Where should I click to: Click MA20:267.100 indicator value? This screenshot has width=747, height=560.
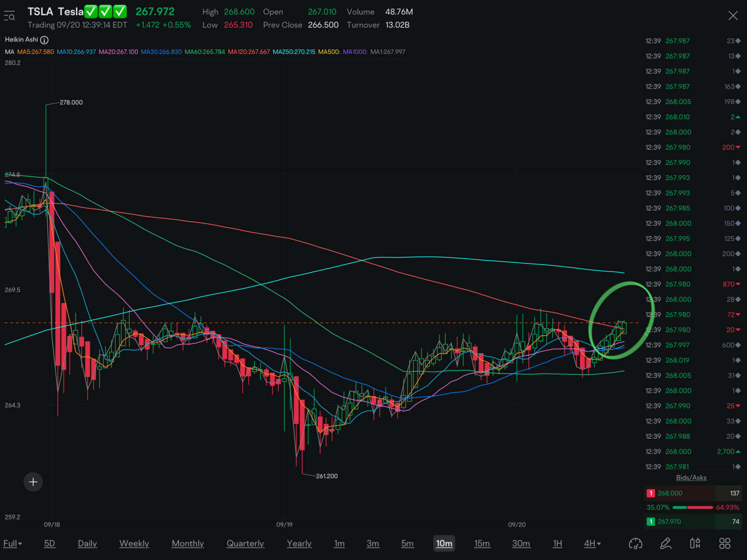(x=118, y=52)
